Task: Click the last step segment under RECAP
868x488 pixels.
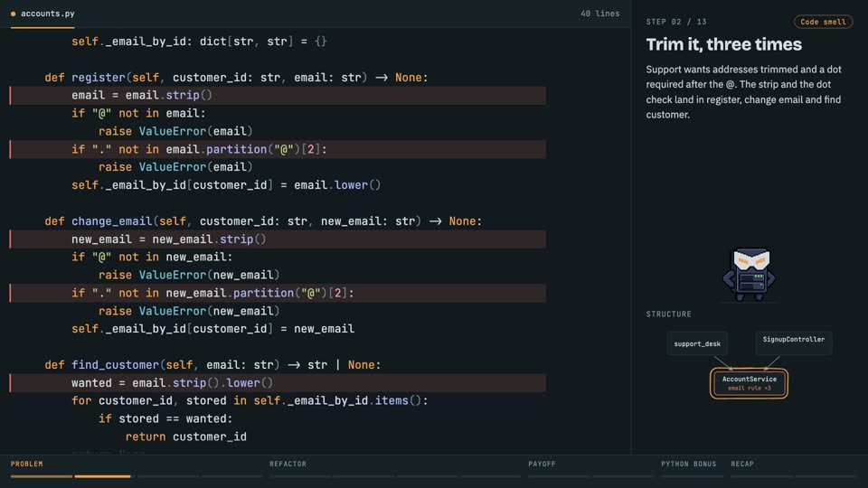Action: point(826,476)
